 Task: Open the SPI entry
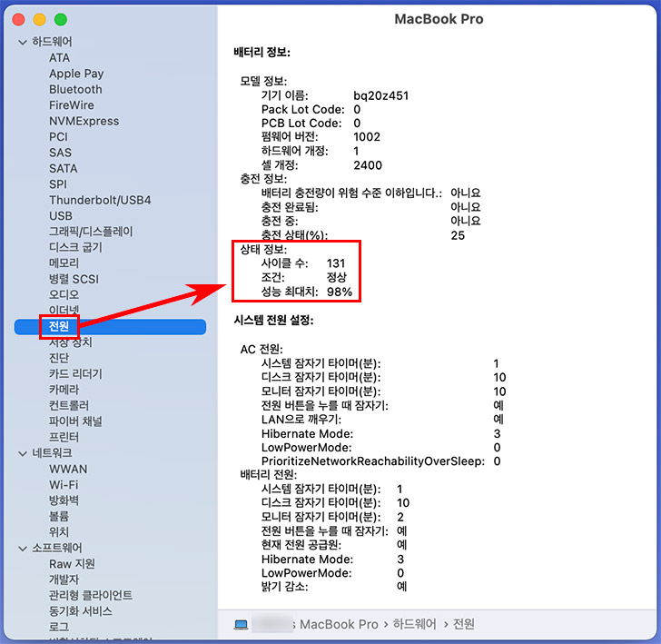(x=58, y=184)
